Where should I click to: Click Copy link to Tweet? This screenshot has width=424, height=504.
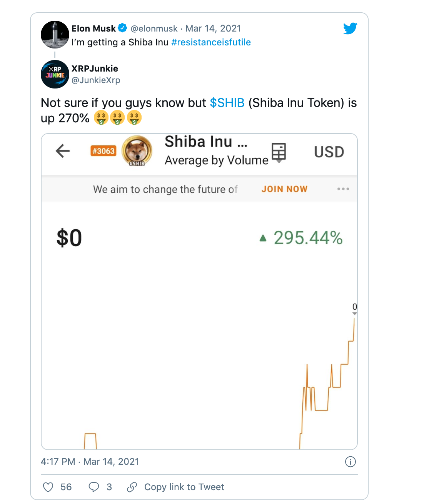click(184, 487)
